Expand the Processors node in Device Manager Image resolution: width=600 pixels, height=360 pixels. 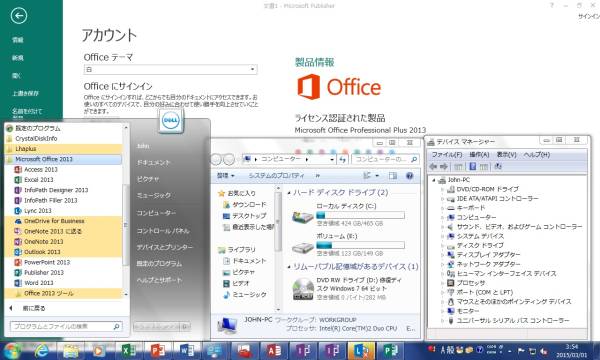point(442,283)
